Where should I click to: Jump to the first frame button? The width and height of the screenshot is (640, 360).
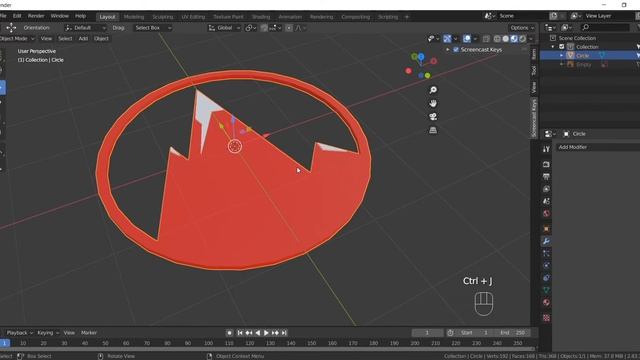coord(240,333)
